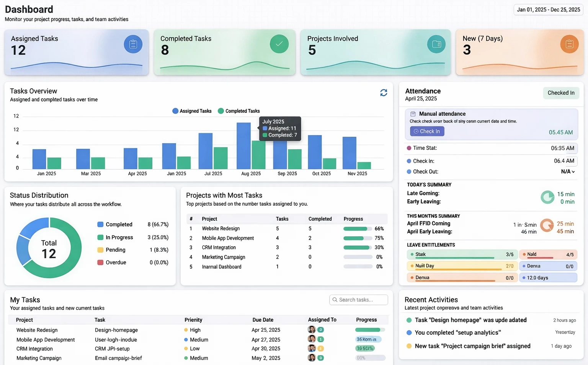Expand extra assignees on the User-logh-inodule row

click(x=320, y=339)
